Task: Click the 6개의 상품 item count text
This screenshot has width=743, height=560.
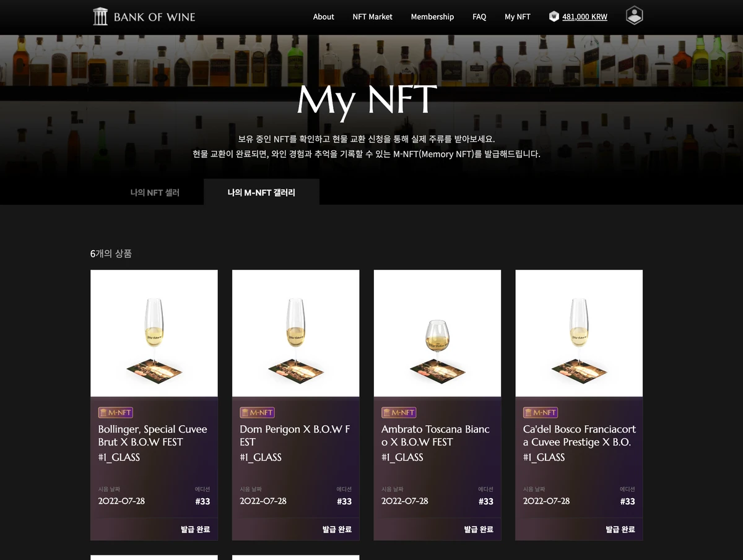Action: [111, 254]
